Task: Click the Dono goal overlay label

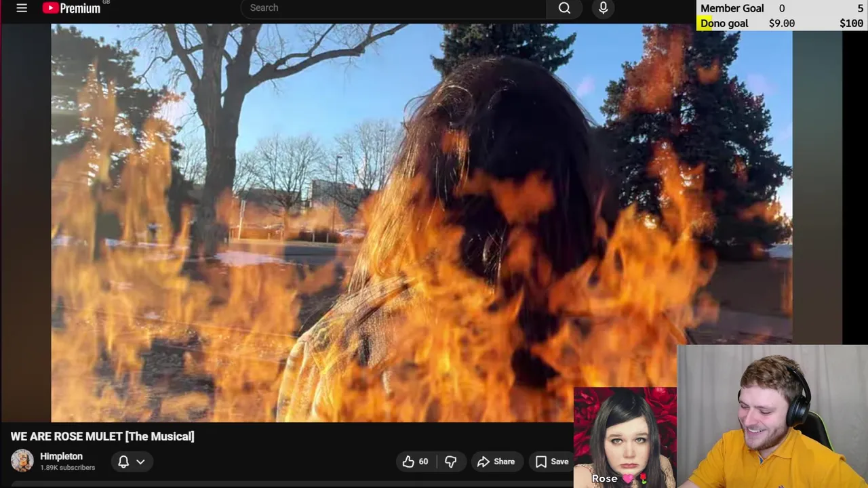Action: 724,23
